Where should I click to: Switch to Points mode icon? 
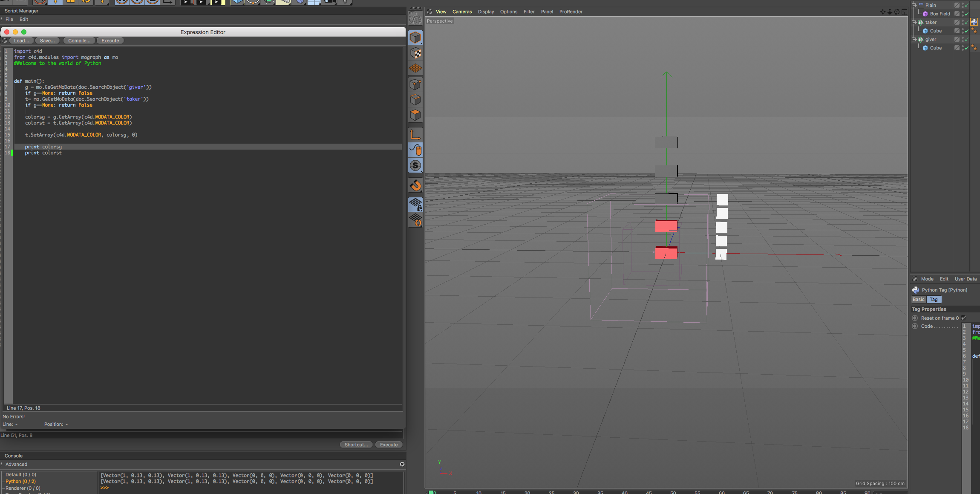pyautogui.click(x=415, y=84)
